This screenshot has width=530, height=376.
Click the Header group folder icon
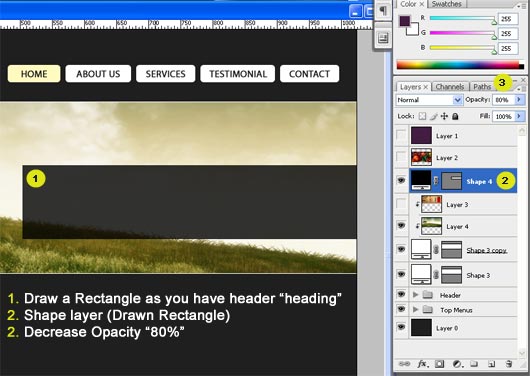(428, 295)
